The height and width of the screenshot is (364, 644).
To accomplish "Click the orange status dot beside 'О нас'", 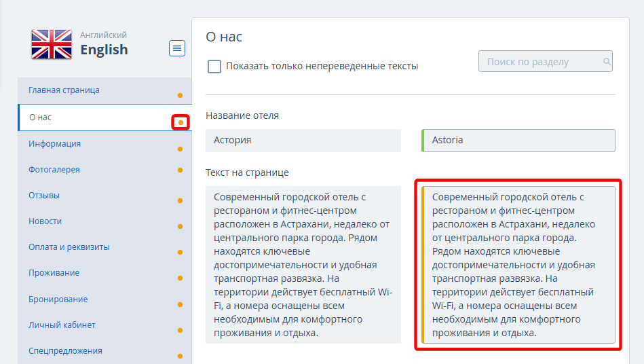I will click(181, 122).
